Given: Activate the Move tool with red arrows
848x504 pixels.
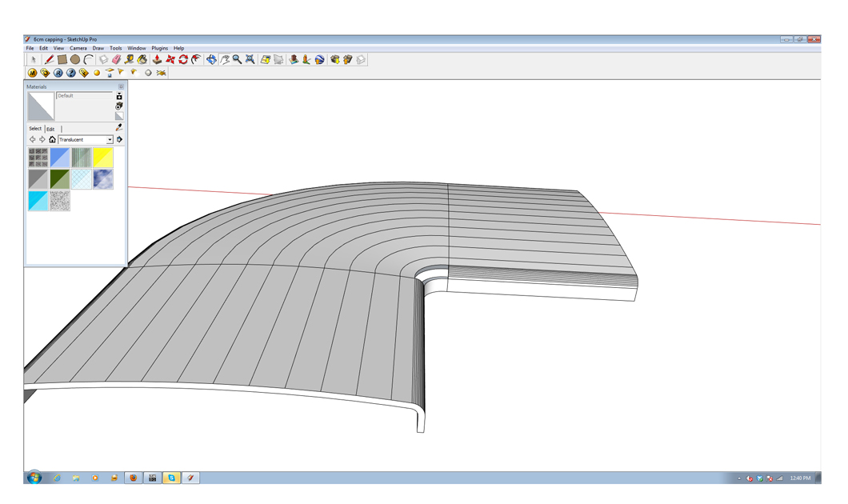Looking at the screenshot, I should point(170,59).
